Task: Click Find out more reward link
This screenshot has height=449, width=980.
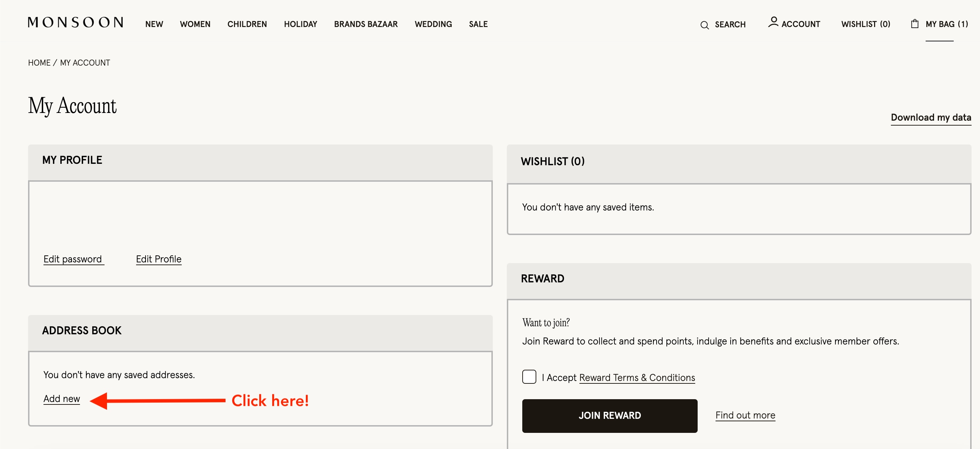Action: coord(745,415)
